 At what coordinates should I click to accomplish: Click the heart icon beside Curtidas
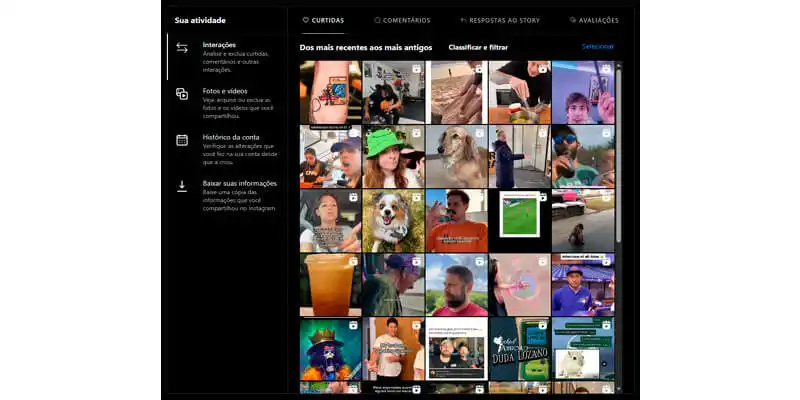tap(306, 20)
